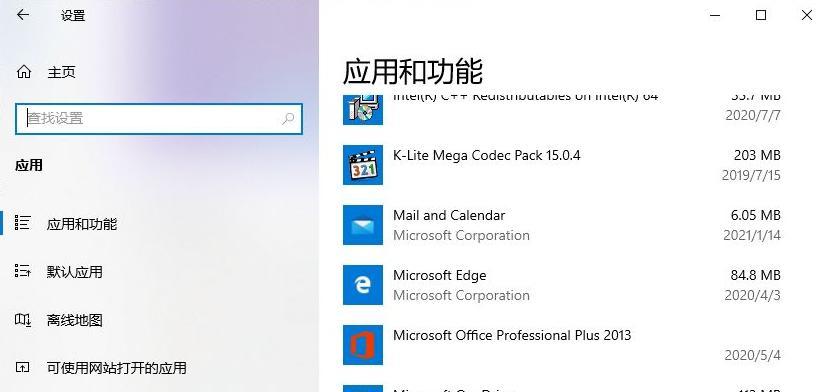The height and width of the screenshot is (392, 817).
Task: Click the Microsoft Office 2013 icon
Action: coord(363,345)
